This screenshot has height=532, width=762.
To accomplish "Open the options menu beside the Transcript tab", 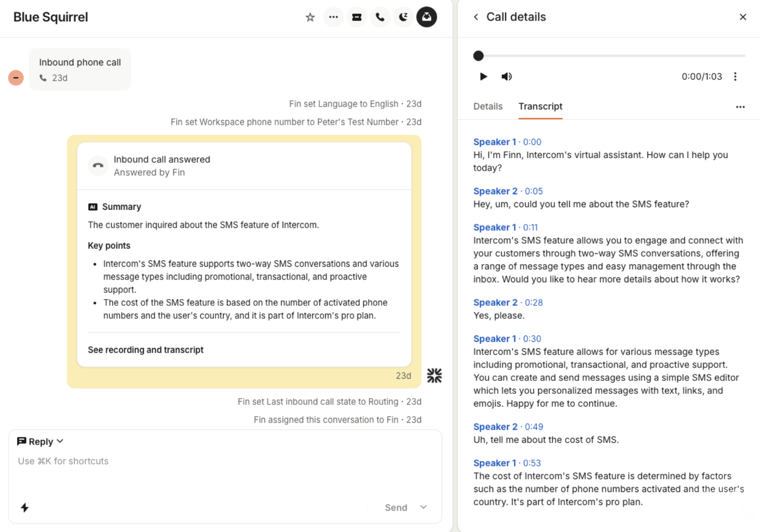I will (740, 107).
